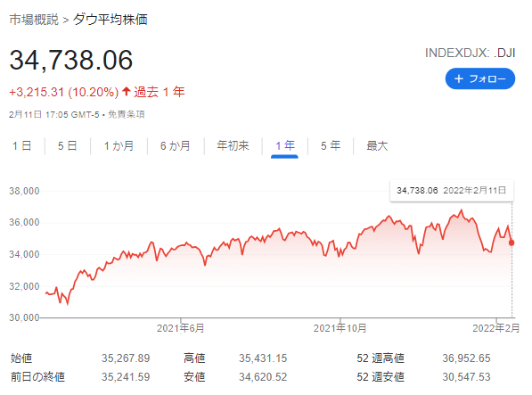Click the red endpoint dot on the chart
Screen dimensions: 532x395
(512, 243)
